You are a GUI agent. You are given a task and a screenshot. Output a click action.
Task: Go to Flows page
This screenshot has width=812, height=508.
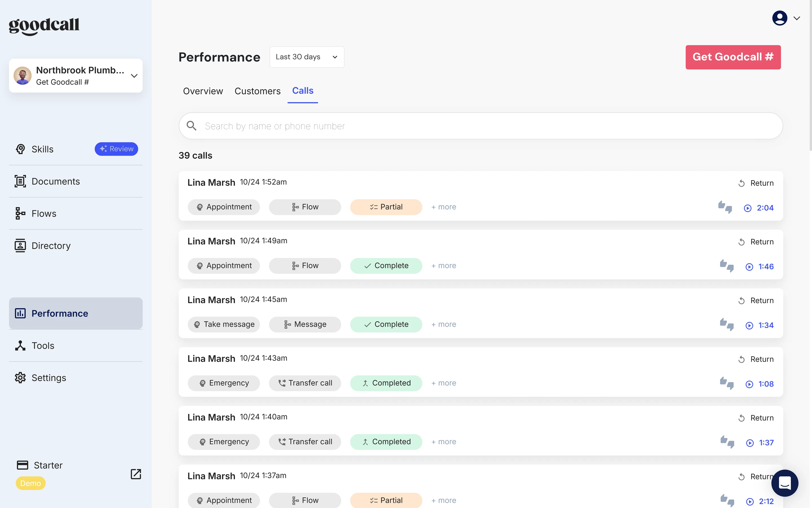click(36, 213)
